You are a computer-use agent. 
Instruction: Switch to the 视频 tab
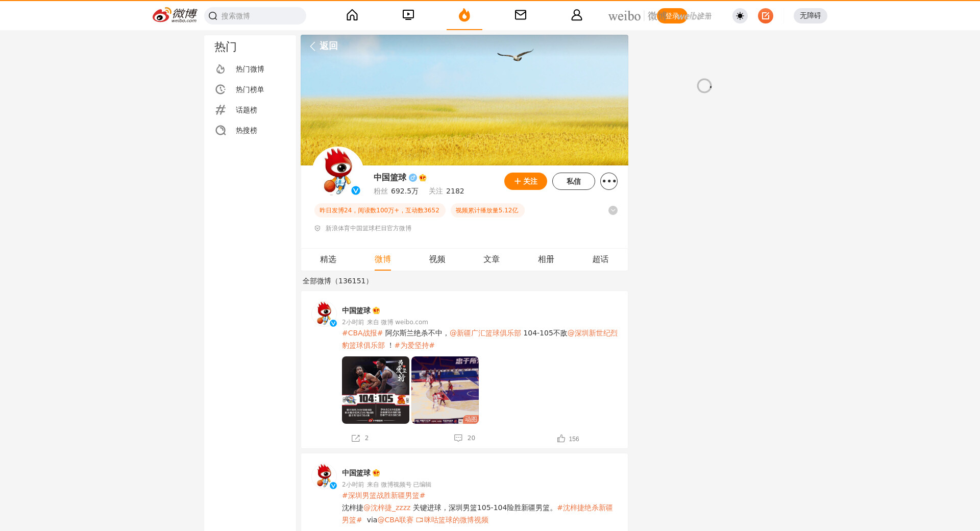(x=437, y=259)
